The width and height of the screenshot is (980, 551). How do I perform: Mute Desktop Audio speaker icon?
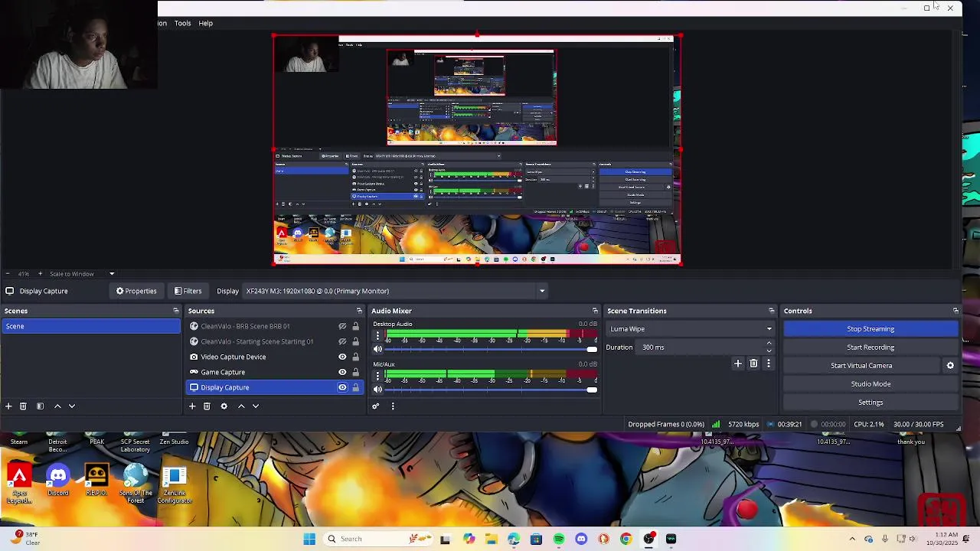pos(377,350)
